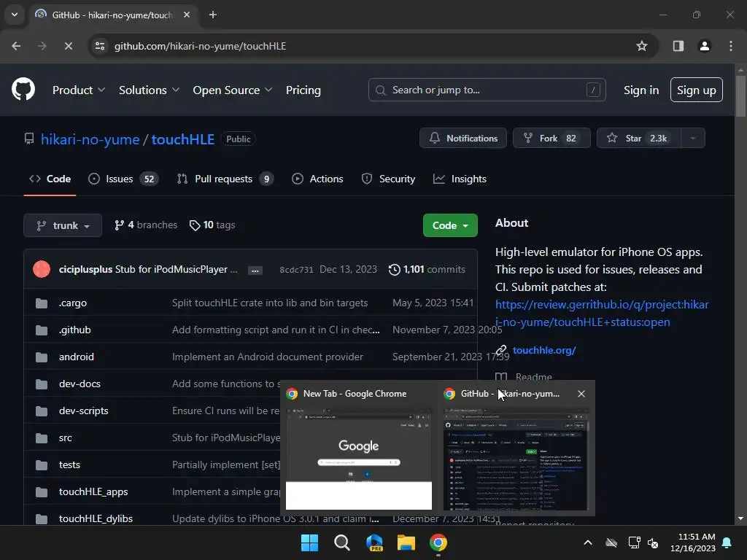Open commit hash 8cdc731
The width and height of the screenshot is (747, 560).
[x=296, y=270]
